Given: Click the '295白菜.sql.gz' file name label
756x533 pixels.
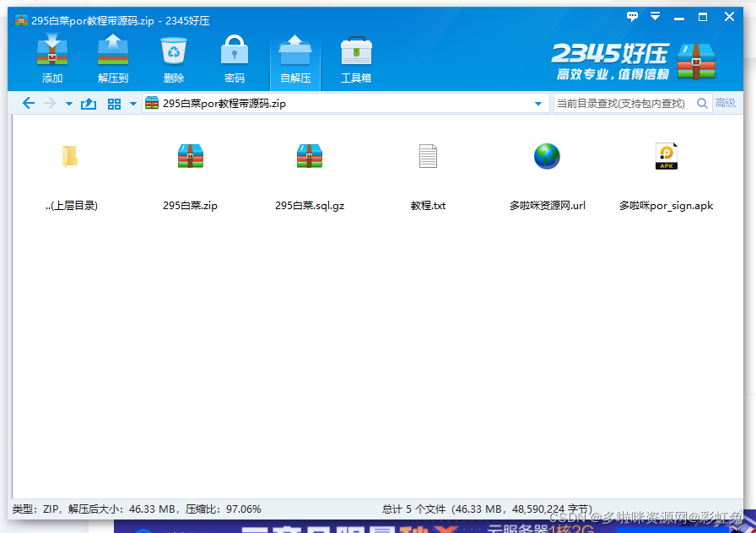Looking at the screenshot, I should click(x=310, y=206).
